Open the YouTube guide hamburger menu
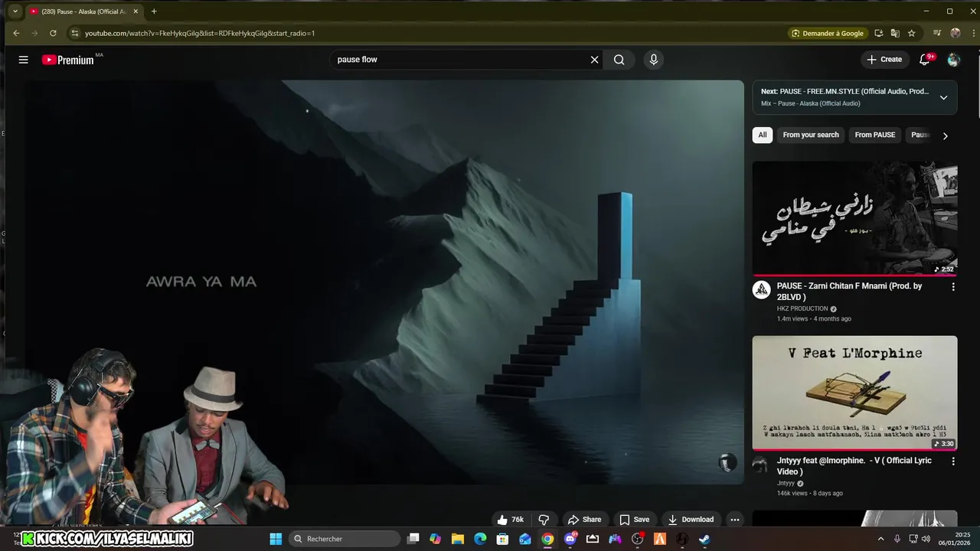This screenshot has height=551, width=980. pyautogui.click(x=23, y=60)
